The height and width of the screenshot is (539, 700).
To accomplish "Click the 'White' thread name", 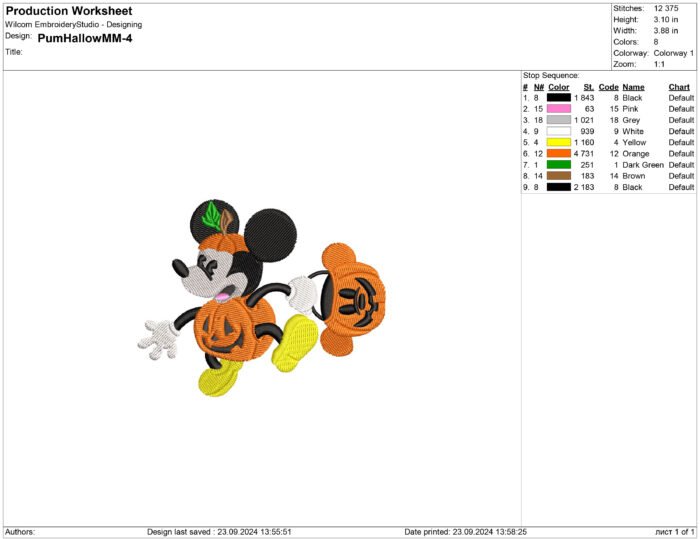I will pyautogui.click(x=633, y=131).
